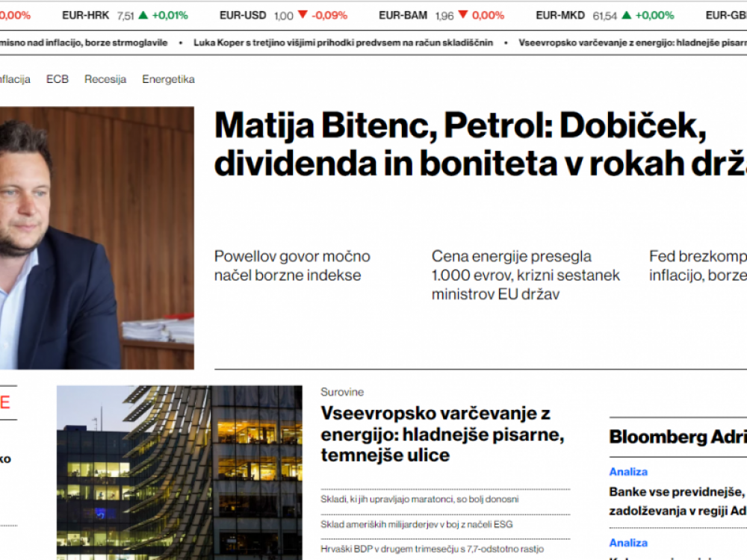Select the Energetika topic tab
Image resolution: width=747 pixels, height=560 pixels.
tap(168, 79)
